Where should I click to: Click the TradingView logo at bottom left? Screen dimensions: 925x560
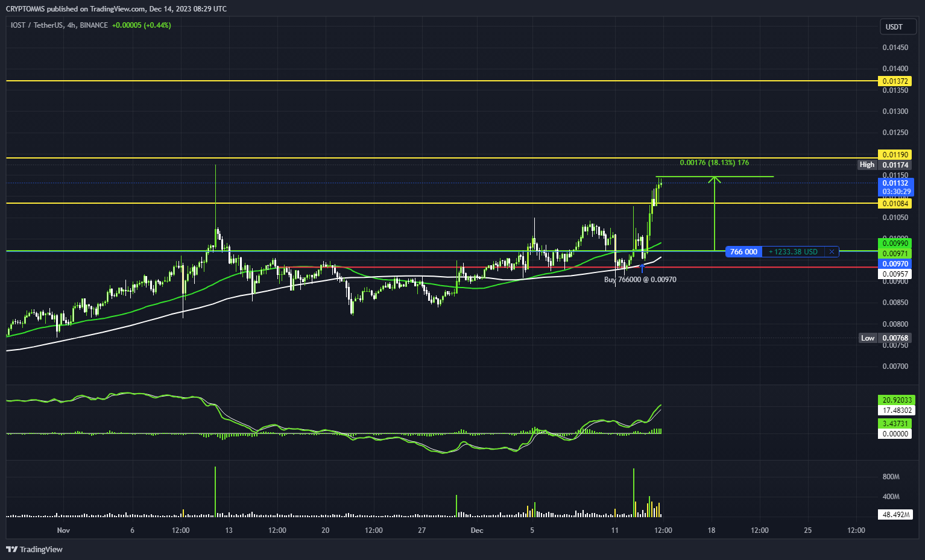(x=34, y=549)
